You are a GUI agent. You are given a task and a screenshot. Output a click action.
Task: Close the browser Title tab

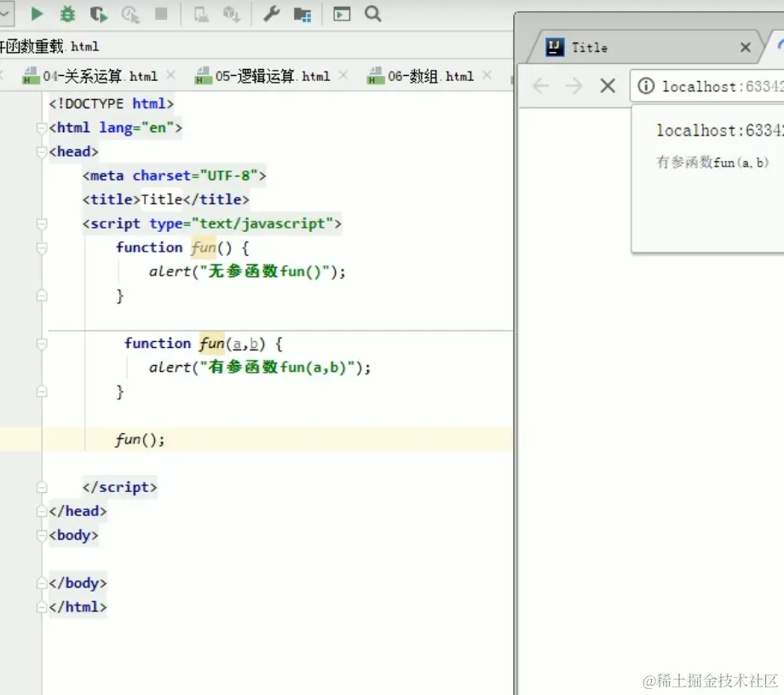746,48
